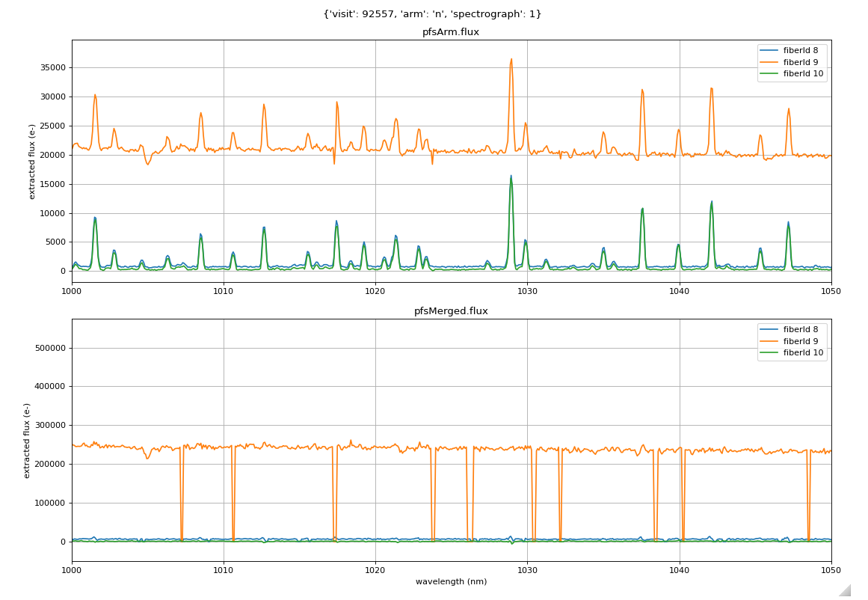
Task: Click the orange fiberId 9 line swatch in pfsMerged legend
Action: [x=769, y=341]
